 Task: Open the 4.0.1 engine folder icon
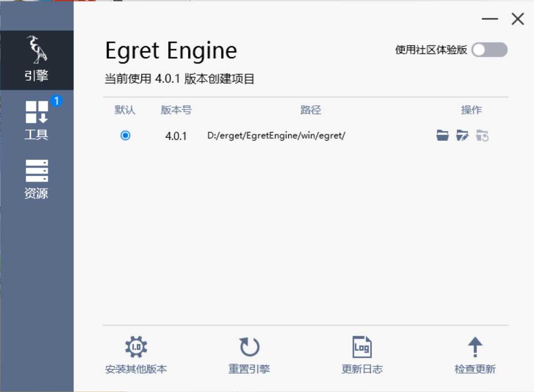(x=442, y=135)
